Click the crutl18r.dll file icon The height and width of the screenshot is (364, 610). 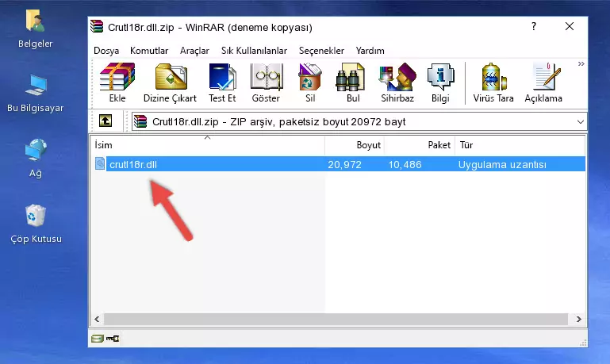(100, 163)
